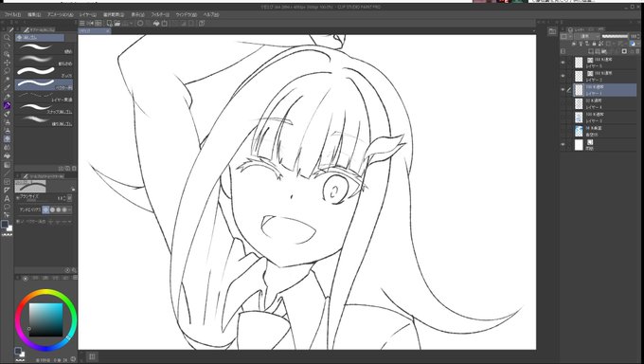Screen dimensions: 644x364
Task: Open the layer blend mode 通常 dropdown
Action: point(587,37)
